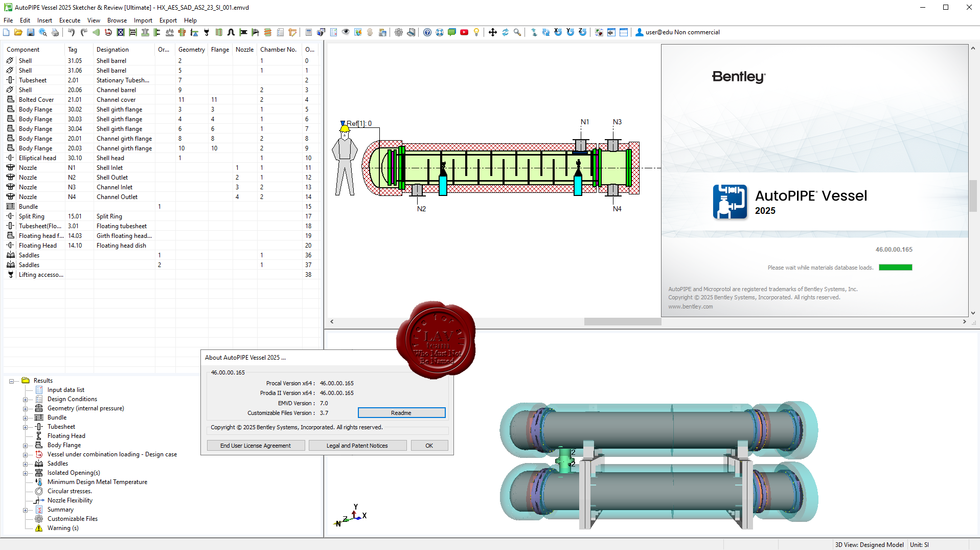Click the rotate about X axis icon

click(558, 32)
